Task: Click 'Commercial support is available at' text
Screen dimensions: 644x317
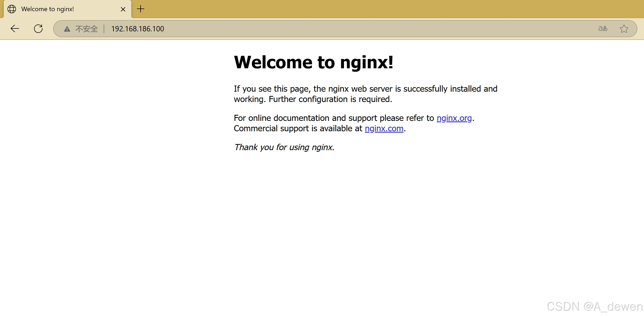Action: pyautogui.click(x=298, y=129)
